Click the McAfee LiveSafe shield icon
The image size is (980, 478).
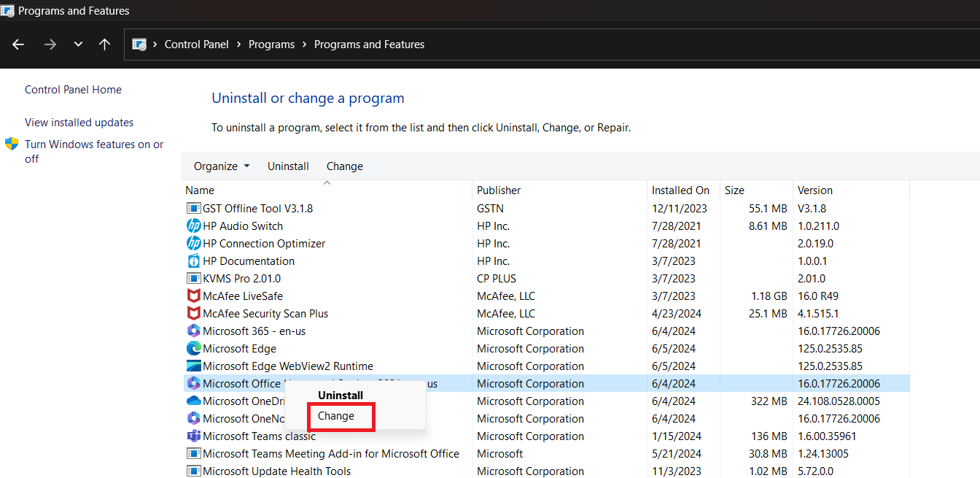[193, 296]
